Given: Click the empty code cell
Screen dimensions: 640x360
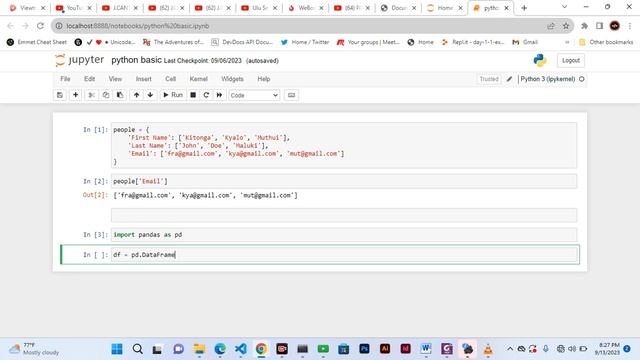Looking at the screenshot, I should [344, 215].
